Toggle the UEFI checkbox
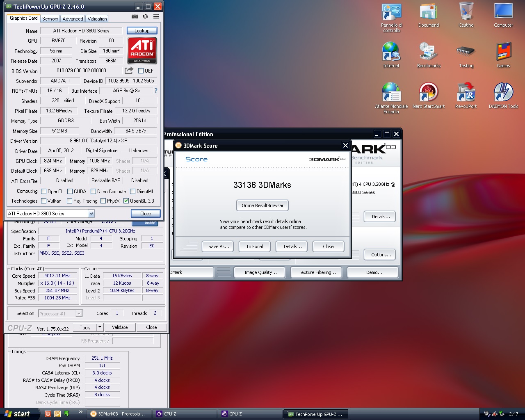 coord(141,71)
